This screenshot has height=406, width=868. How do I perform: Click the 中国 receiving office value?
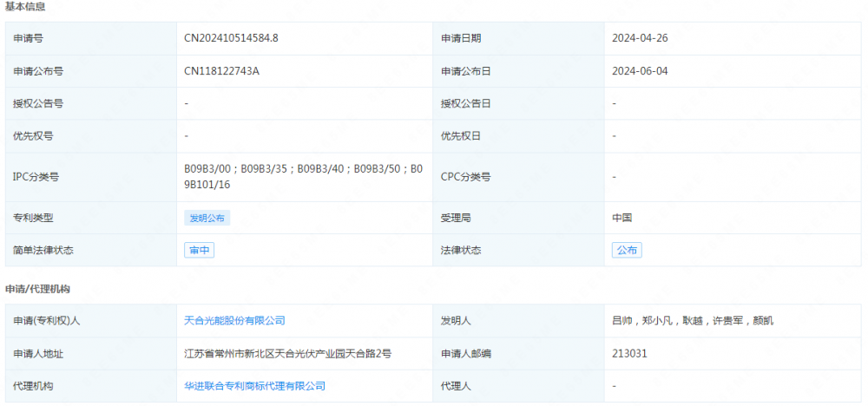pos(621,218)
